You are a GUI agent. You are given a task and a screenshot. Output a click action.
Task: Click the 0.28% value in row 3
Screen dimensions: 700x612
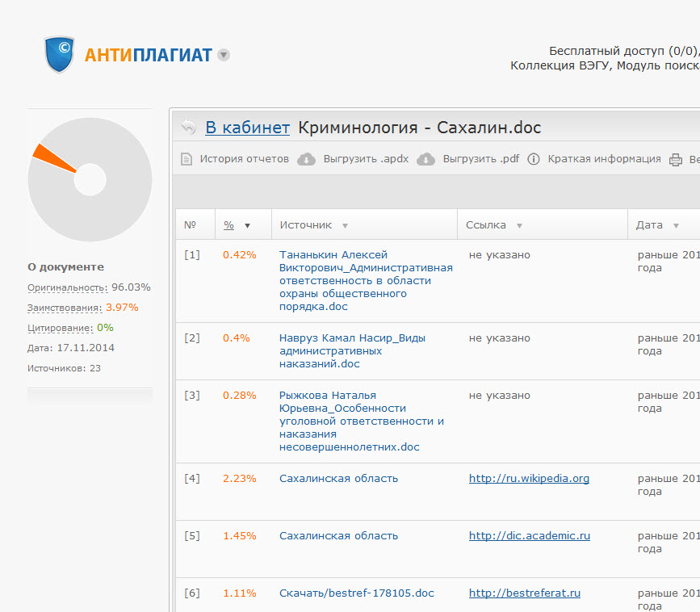coord(240,396)
